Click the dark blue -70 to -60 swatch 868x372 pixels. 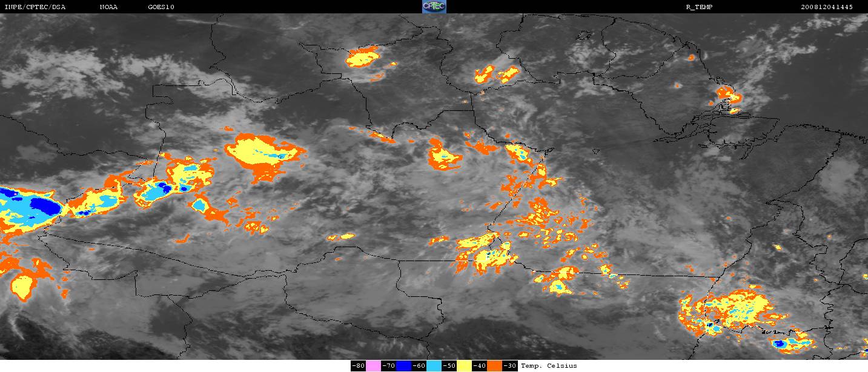tap(403, 366)
